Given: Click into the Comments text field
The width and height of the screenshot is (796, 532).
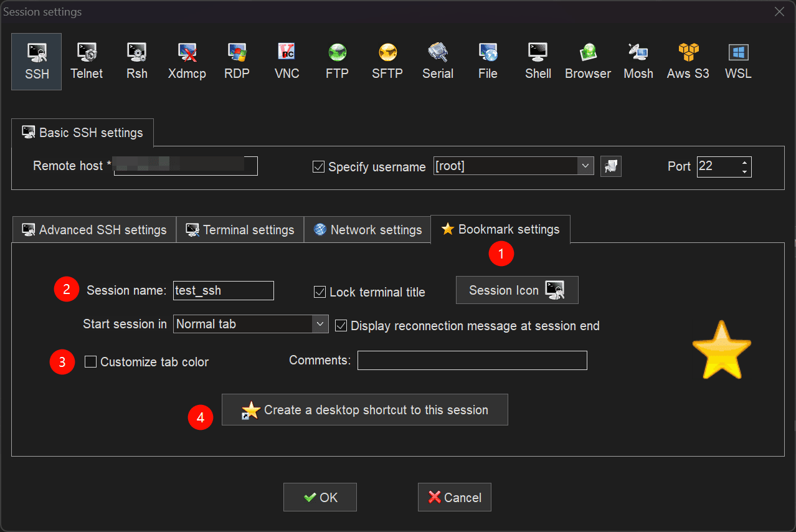Looking at the screenshot, I should [472, 361].
